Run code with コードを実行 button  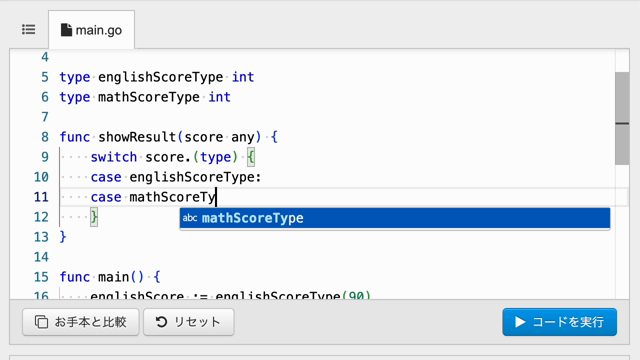[559, 322]
